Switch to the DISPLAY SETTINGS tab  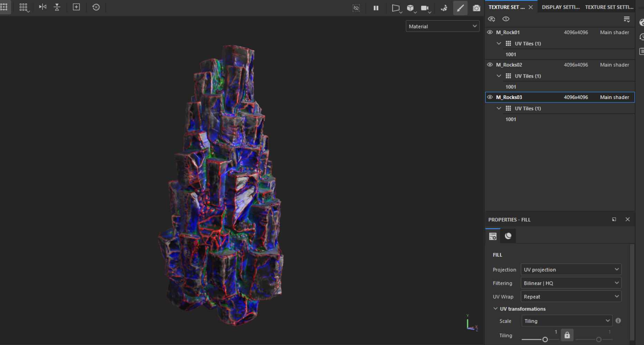(560, 7)
